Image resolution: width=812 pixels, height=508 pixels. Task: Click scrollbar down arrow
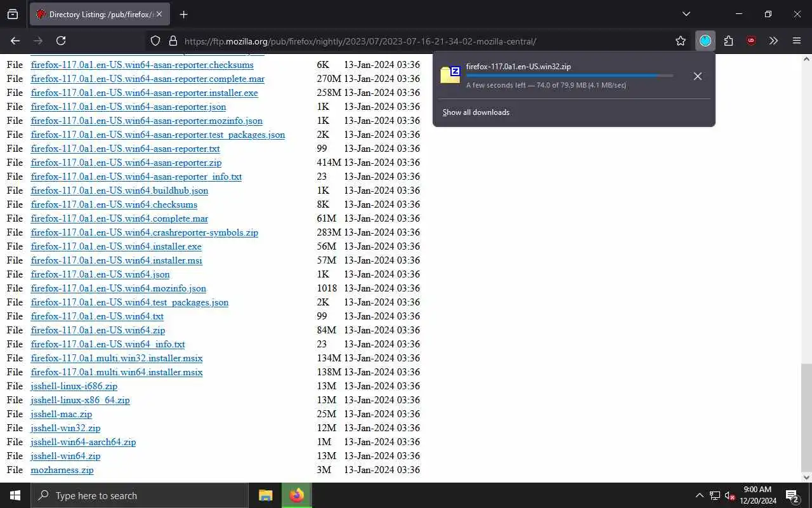point(806,478)
